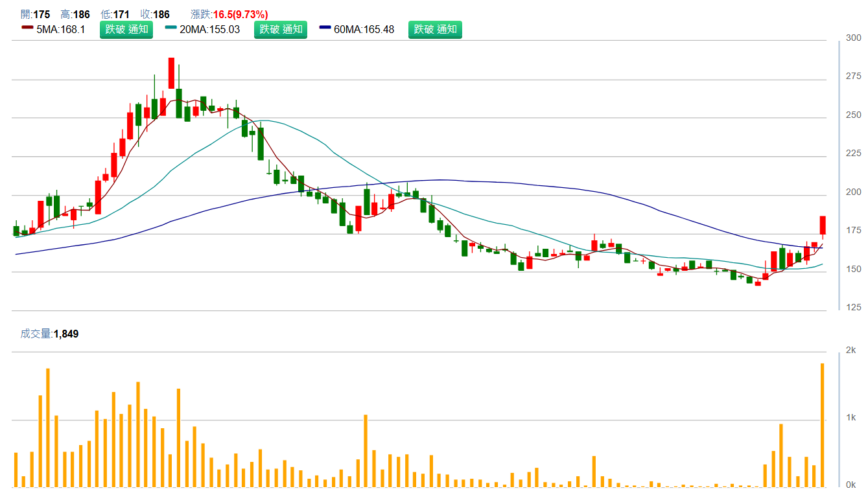
Task: Click the 125 label on the price axis
Action: coord(854,307)
